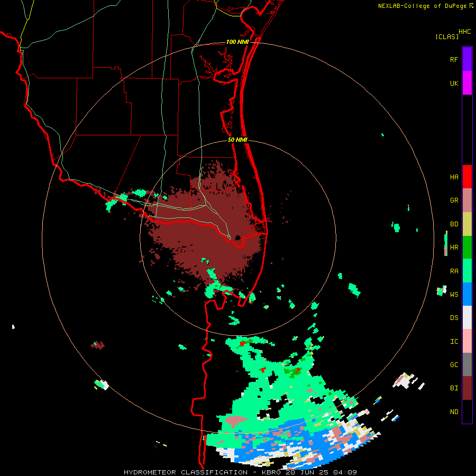The image size is (476, 476).
Task: Select the BD yellow legend block
Action: pos(467,224)
